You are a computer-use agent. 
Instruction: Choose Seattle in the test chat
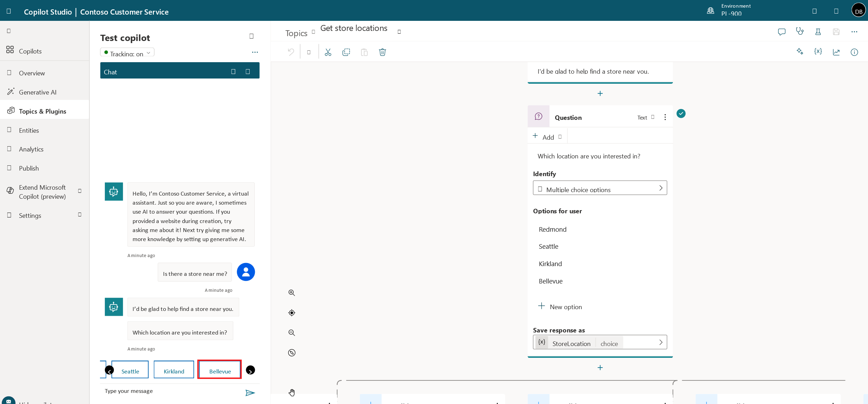coord(130,369)
